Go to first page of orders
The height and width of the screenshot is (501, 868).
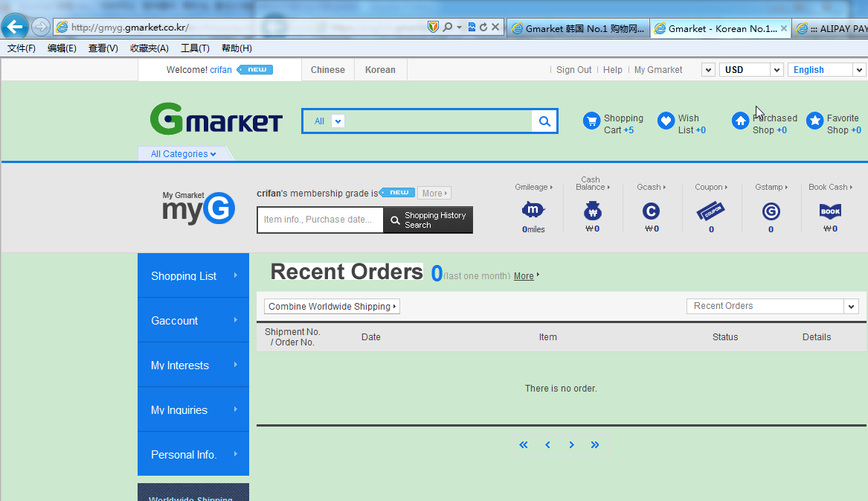[x=523, y=445]
